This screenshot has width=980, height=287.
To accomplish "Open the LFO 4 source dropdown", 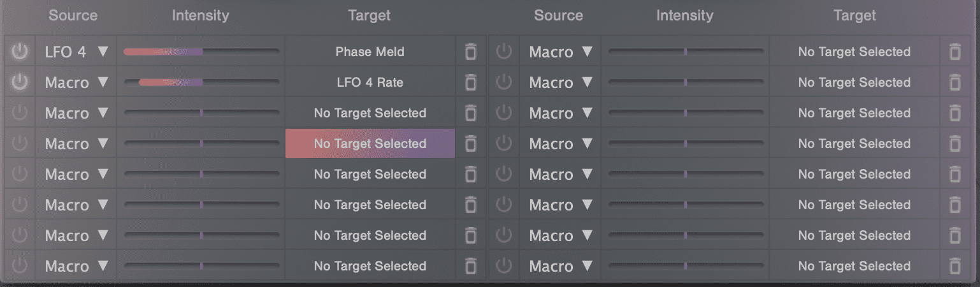I will tap(76, 52).
